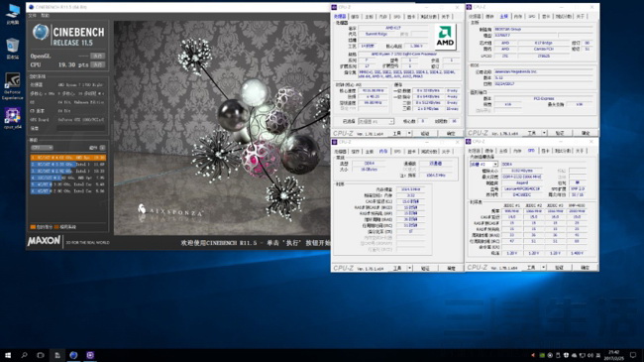This screenshot has width=644, height=362.
Task: Open the Help menu in Cinebench
Action: pyautogui.click(x=46, y=16)
